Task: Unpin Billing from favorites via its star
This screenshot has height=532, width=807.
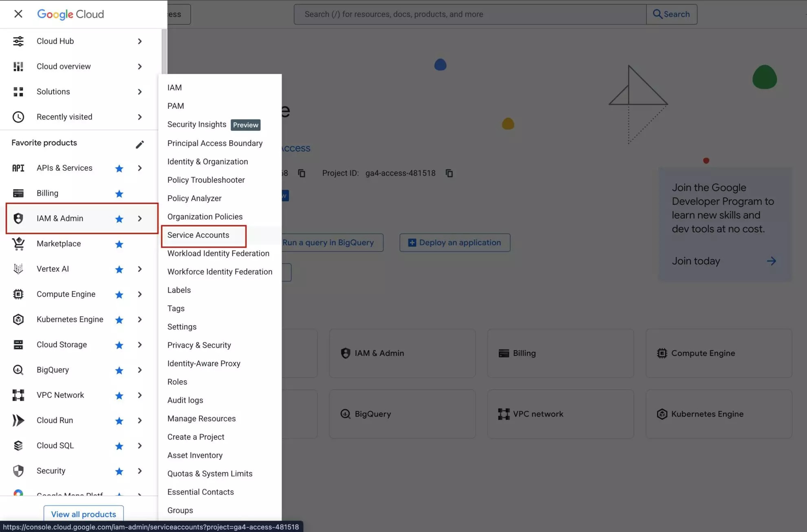Action: coord(119,194)
